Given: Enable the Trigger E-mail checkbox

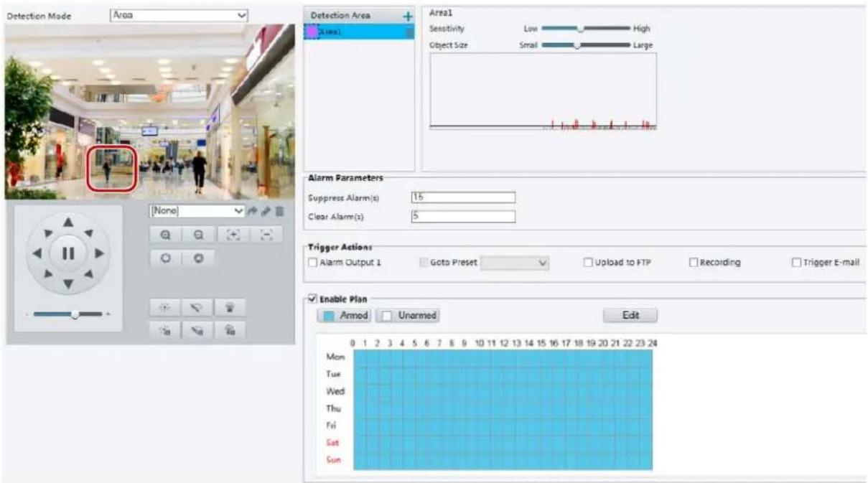Looking at the screenshot, I should coord(796,263).
